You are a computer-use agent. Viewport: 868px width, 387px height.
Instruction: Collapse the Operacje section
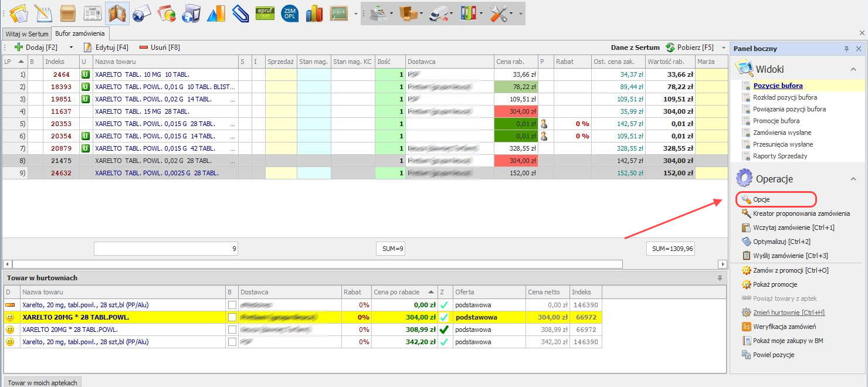pyautogui.click(x=853, y=179)
